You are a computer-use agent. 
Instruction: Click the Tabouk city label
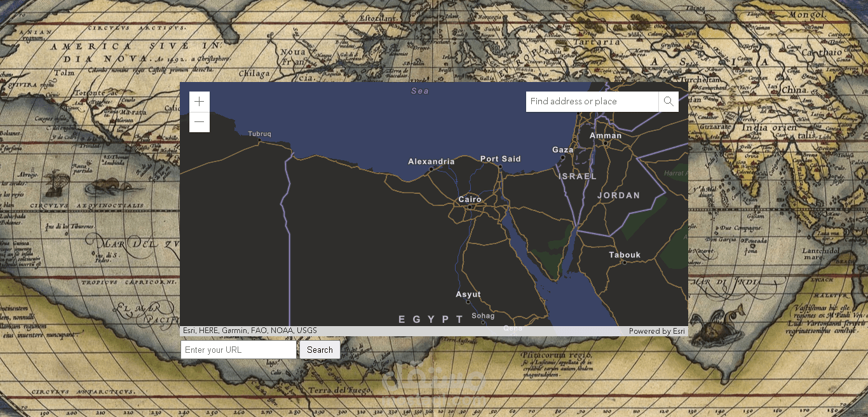click(x=625, y=255)
